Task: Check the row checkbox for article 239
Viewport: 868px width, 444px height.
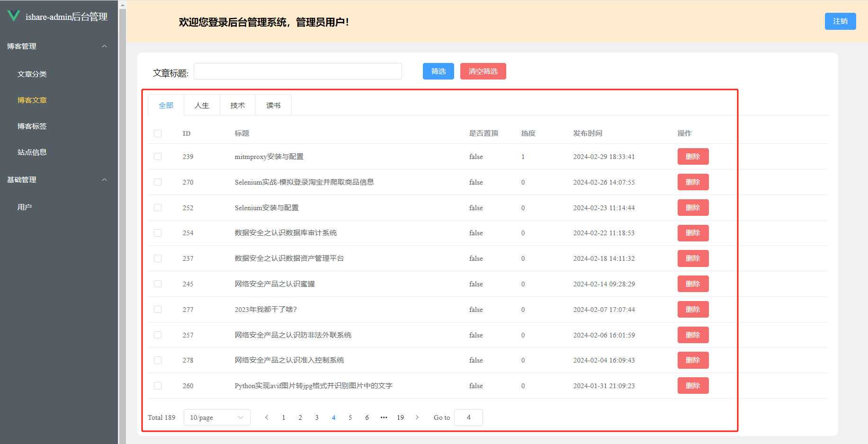Action: point(158,156)
